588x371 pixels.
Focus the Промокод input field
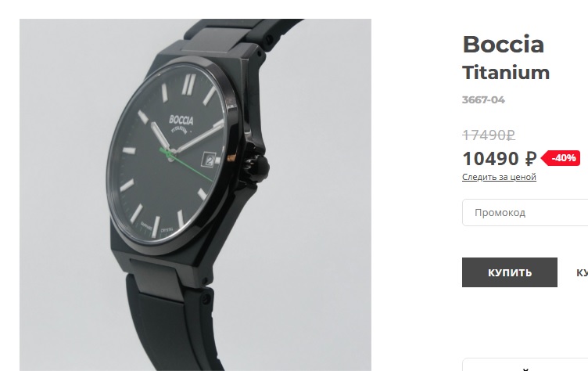(x=525, y=213)
